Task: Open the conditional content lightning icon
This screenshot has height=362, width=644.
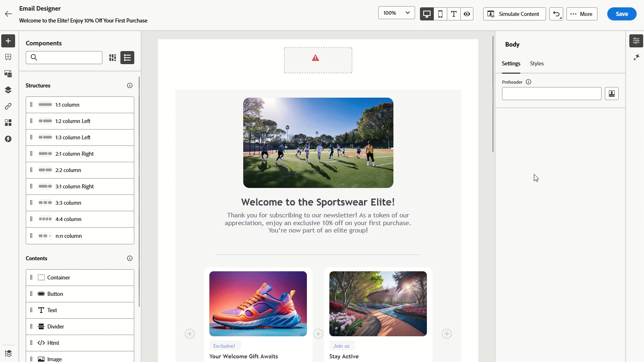Action: click(x=8, y=139)
